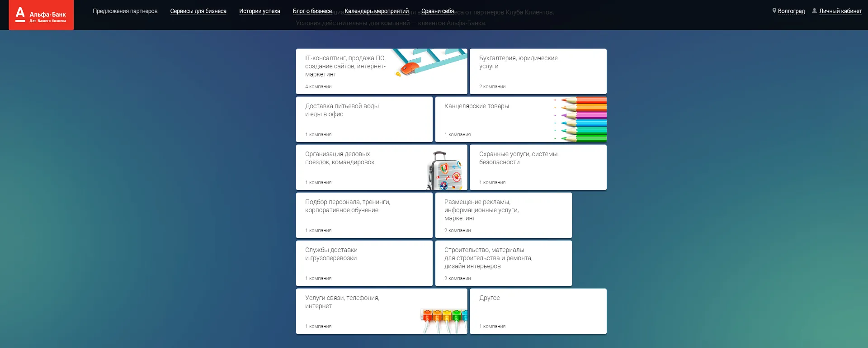This screenshot has width=868, height=348.
Task: Open Сервисы для бизнеса menu item
Action: (198, 11)
